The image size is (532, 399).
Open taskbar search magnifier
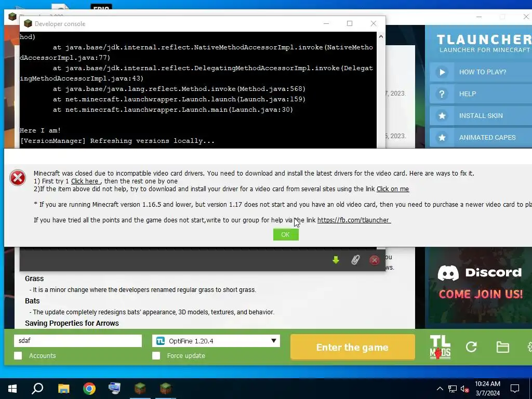(37, 388)
